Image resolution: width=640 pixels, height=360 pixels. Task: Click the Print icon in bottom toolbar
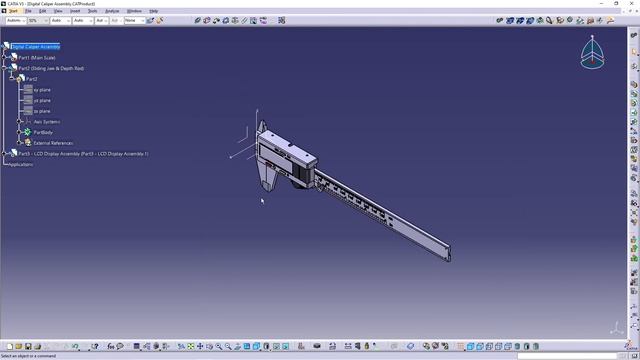coord(37,346)
